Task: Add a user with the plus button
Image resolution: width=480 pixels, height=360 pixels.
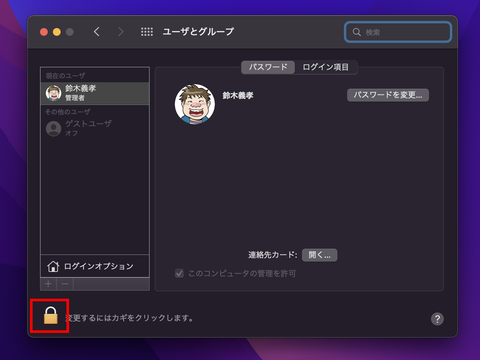Action: pyautogui.click(x=48, y=284)
